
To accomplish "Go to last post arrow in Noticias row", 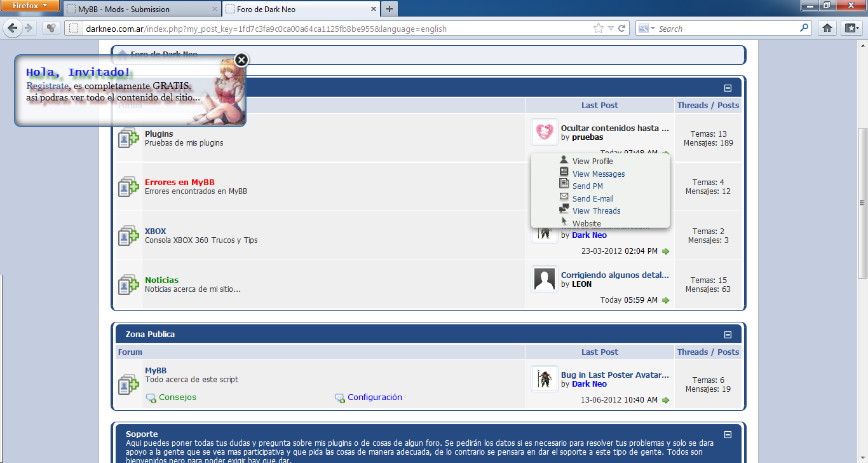I will [666, 300].
